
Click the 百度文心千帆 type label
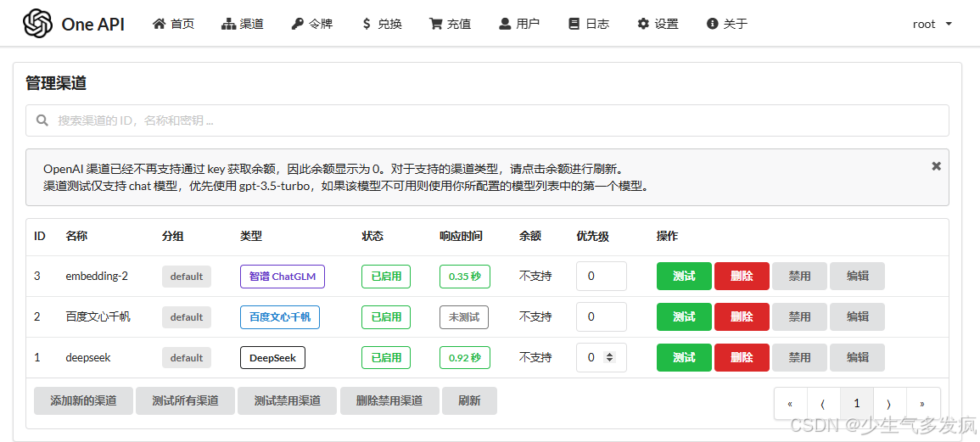pos(280,317)
